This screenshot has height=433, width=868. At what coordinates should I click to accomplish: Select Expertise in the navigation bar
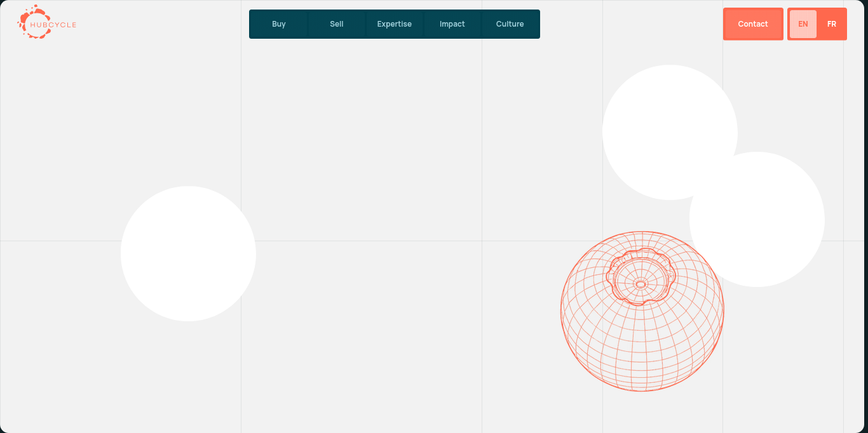point(394,24)
